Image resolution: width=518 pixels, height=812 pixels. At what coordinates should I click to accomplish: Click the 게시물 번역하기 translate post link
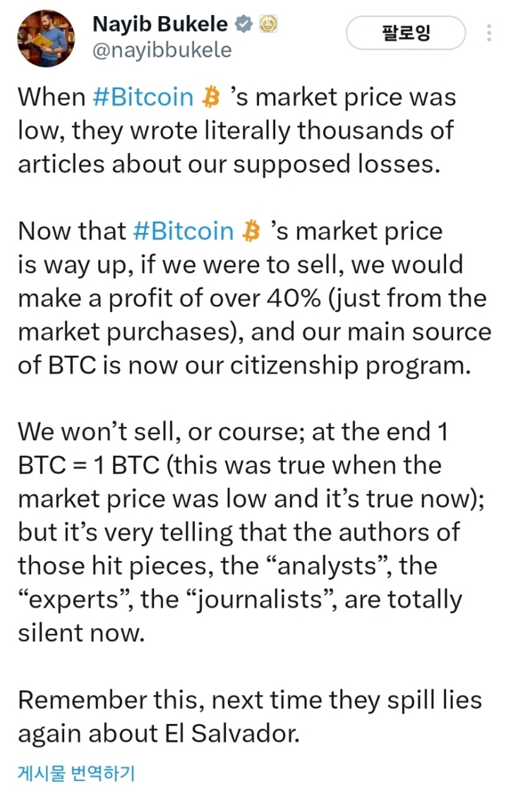(x=76, y=773)
